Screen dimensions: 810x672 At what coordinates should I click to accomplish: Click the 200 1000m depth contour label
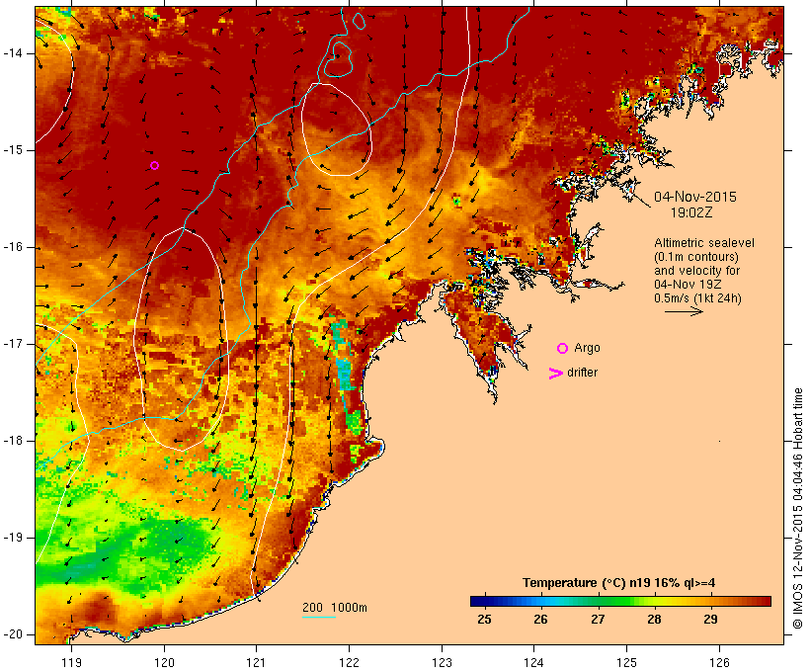pos(335,608)
